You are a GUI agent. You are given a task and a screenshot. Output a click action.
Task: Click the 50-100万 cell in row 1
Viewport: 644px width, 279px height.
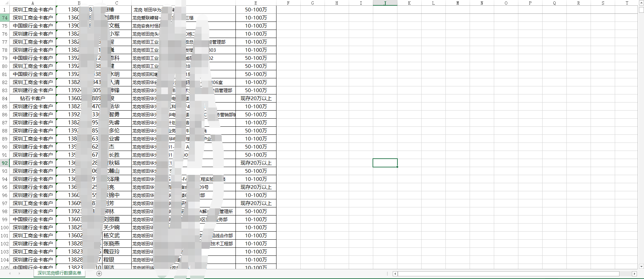tap(256, 10)
